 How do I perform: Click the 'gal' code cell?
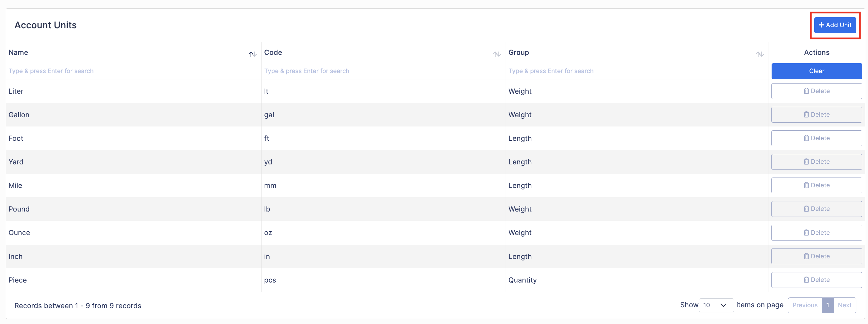point(384,115)
